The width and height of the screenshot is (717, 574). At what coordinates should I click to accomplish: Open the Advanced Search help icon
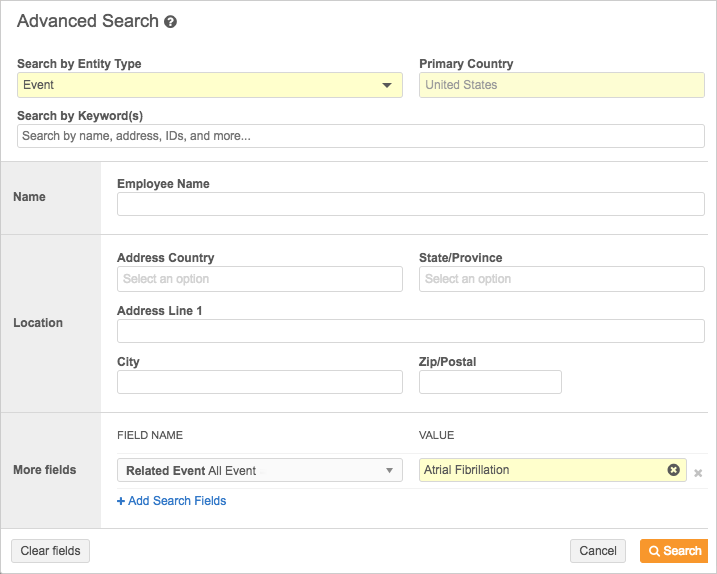[x=171, y=22]
